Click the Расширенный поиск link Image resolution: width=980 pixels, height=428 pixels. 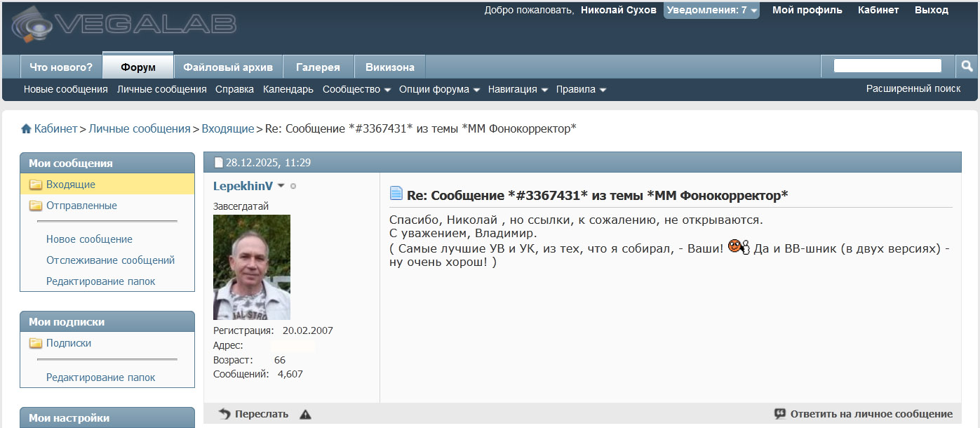(x=913, y=88)
